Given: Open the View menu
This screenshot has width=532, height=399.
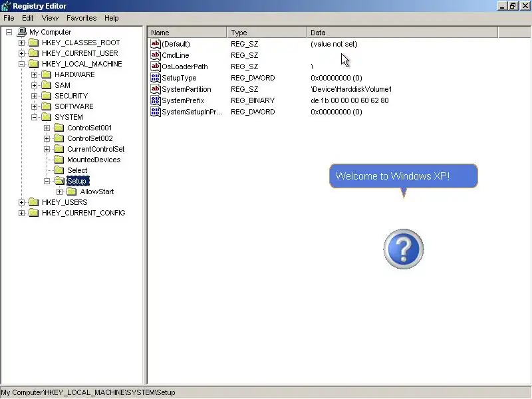Looking at the screenshot, I should click(x=50, y=18).
